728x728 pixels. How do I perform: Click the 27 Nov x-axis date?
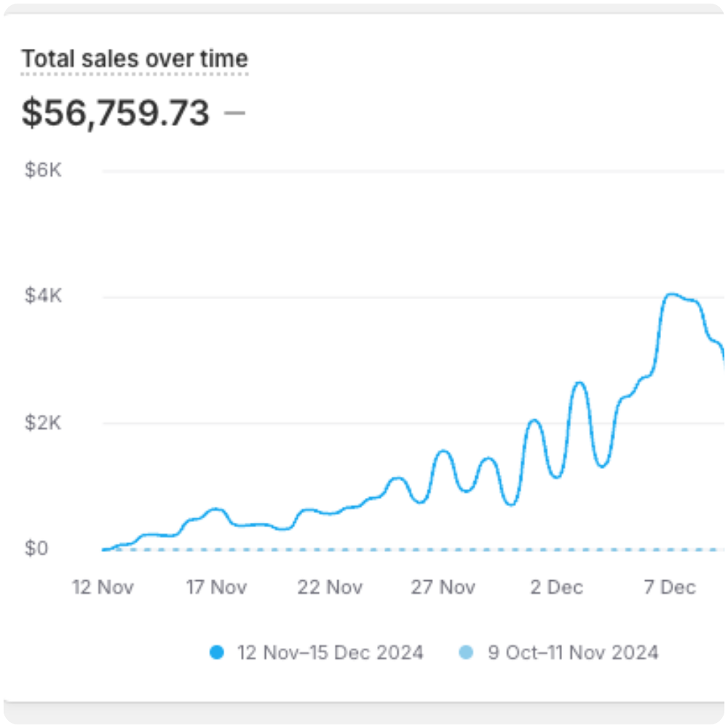pyautogui.click(x=443, y=587)
